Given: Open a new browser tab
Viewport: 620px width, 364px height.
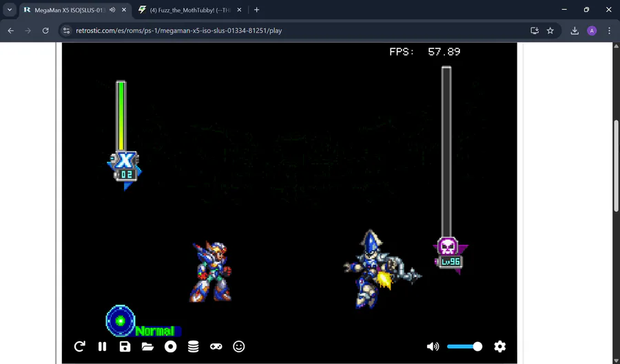Looking at the screenshot, I should (257, 10).
